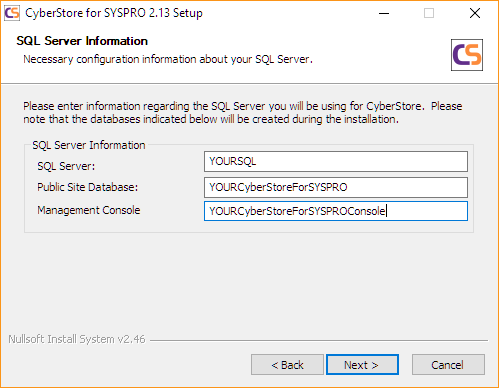Image resolution: width=499 pixels, height=388 pixels.
Task: Click the 'Nullsoft Install System v2.46' text
Action: [77, 339]
